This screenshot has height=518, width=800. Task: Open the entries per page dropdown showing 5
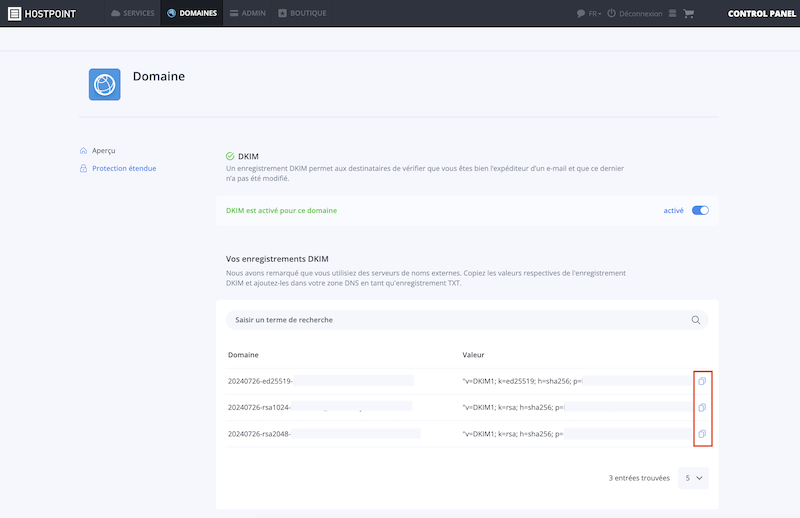click(x=693, y=478)
